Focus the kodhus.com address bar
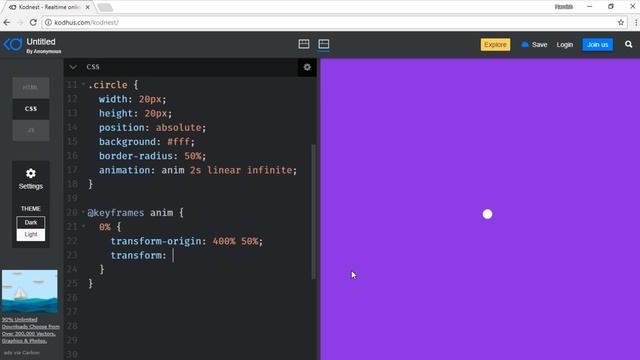Viewport: 640px width, 360px height. point(335,22)
